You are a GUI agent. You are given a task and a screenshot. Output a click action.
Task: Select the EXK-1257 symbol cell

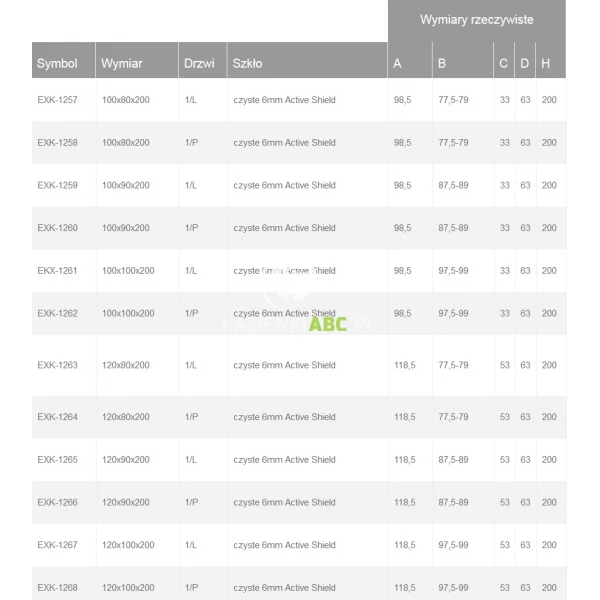[x=58, y=101]
